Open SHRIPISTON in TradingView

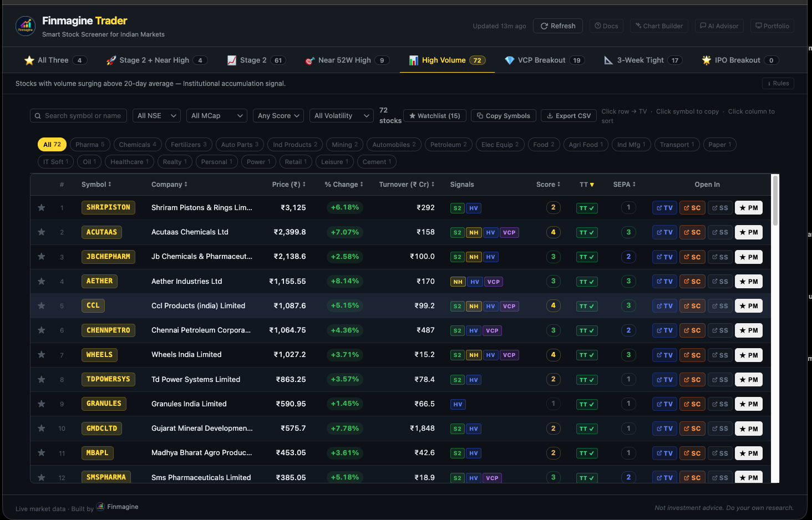coord(664,207)
